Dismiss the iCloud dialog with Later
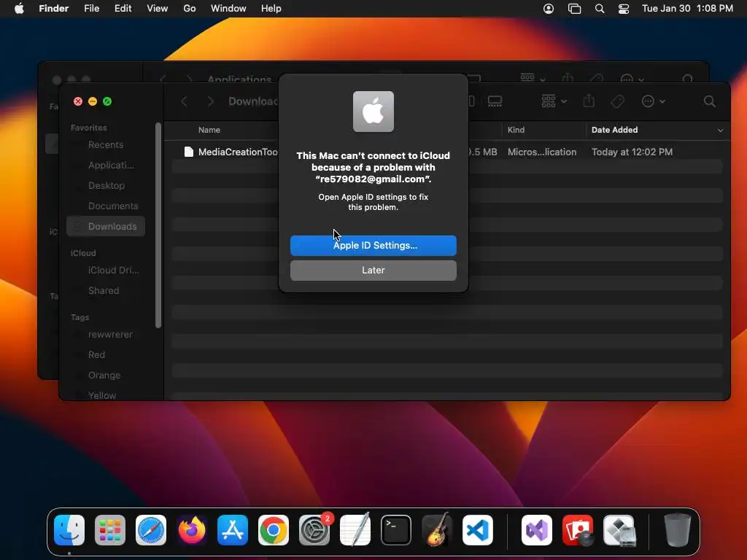Viewport: 747px width, 560px height. (373, 270)
